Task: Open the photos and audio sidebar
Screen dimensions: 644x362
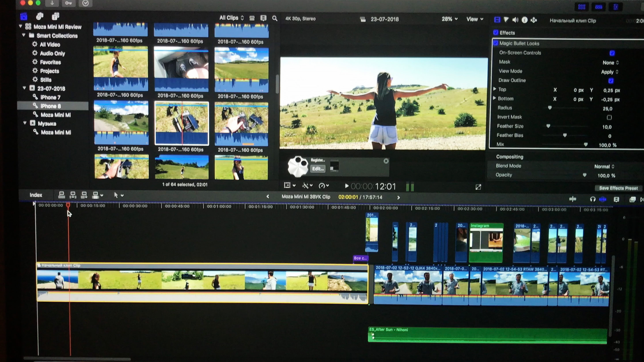Action: (x=40, y=17)
